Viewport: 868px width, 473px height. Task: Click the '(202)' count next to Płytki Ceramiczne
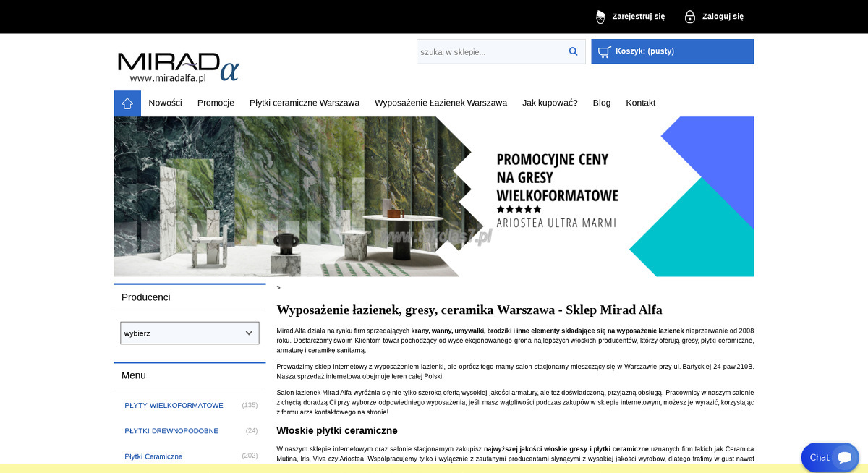pyautogui.click(x=250, y=456)
